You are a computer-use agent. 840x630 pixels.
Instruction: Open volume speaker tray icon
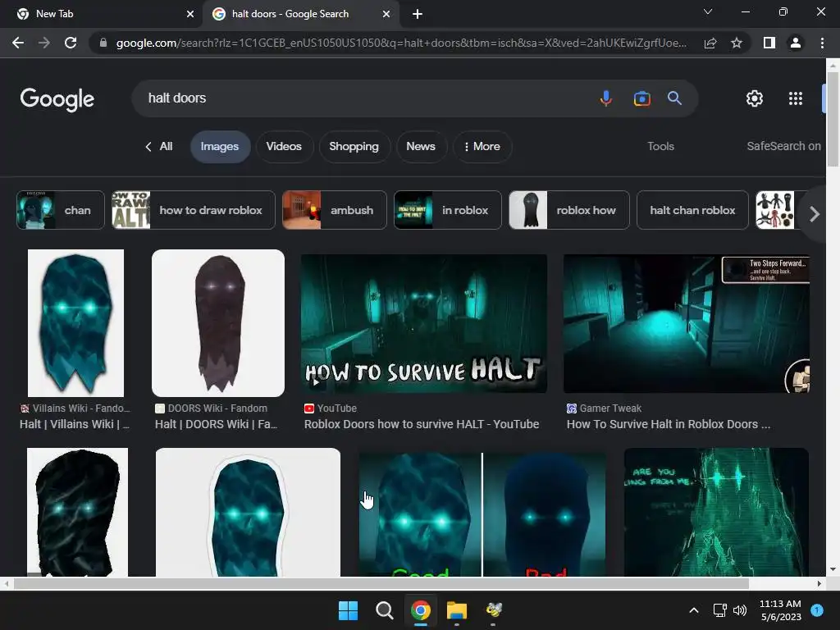740,610
